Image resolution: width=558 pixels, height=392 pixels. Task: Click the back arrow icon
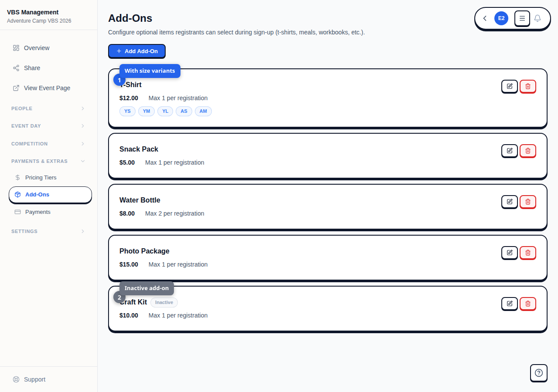(485, 18)
